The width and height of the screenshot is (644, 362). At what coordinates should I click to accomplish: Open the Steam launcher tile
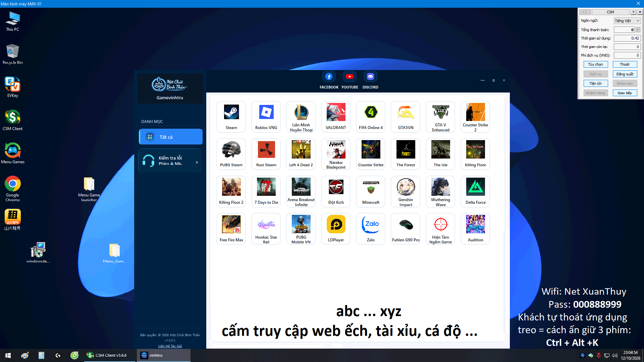click(x=231, y=117)
